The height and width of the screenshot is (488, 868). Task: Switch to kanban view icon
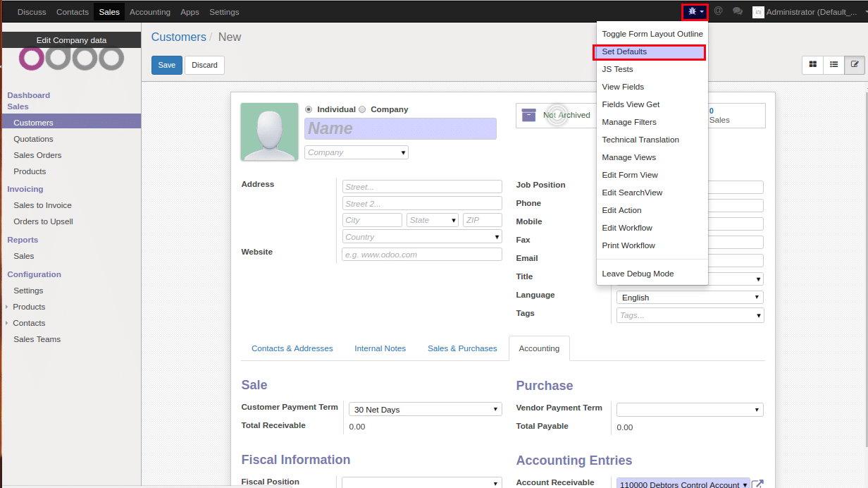[813, 64]
